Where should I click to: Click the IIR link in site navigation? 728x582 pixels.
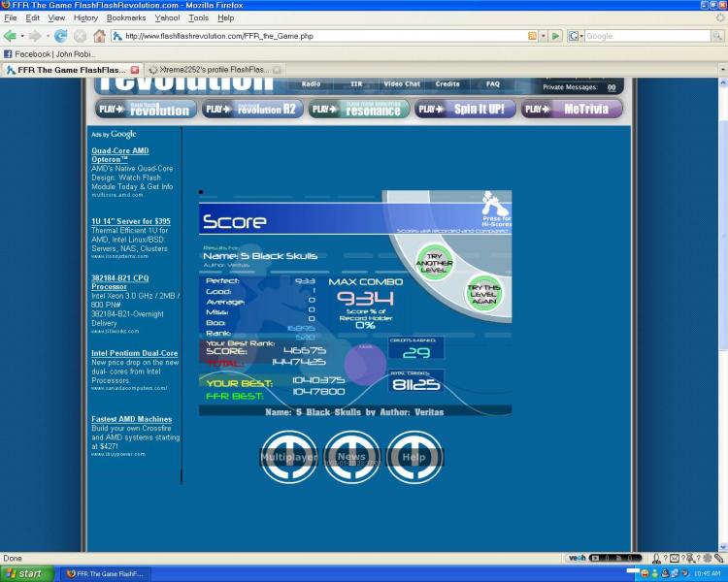point(356,84)
